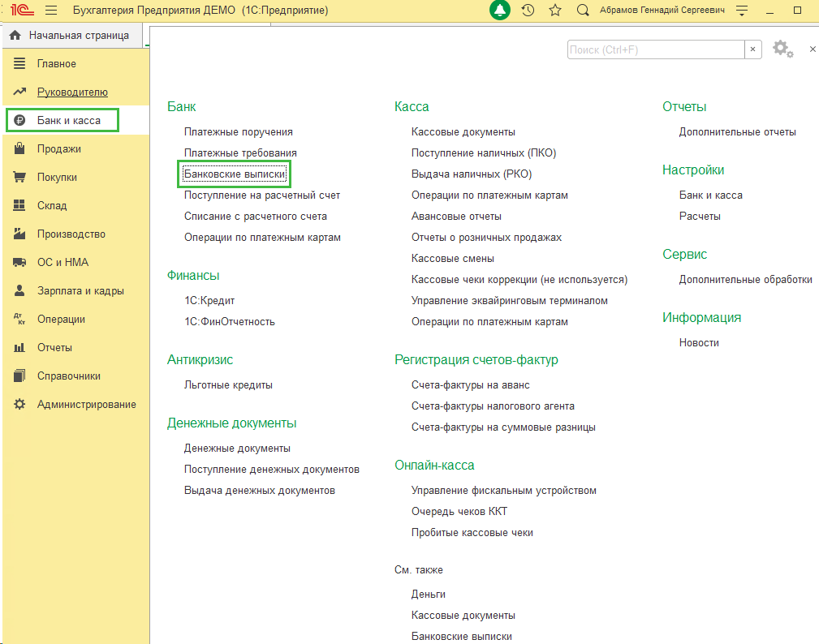Open Дополнительные обработки
Viewport: 819px width, 644px height.
point(745,280)
